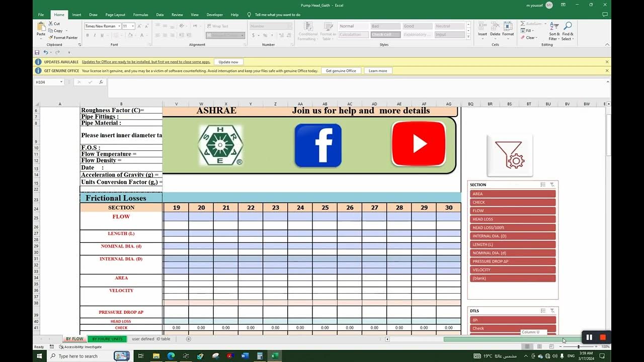Click the red funnel gear filter image
644x362 pixels.
point(510,155)
